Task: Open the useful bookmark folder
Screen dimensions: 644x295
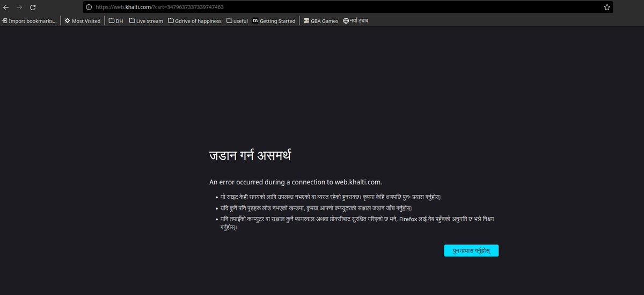Action: [237, 21]
